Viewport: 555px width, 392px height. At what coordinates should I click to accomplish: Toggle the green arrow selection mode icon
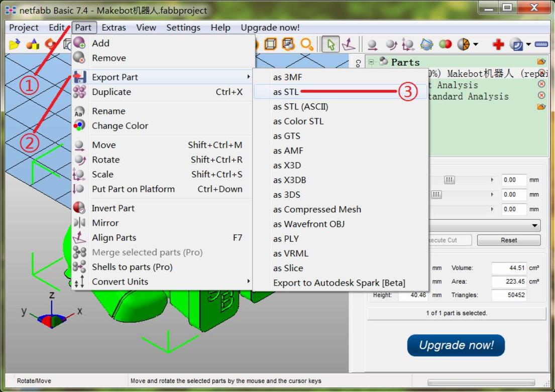click(x=330, y=45)
